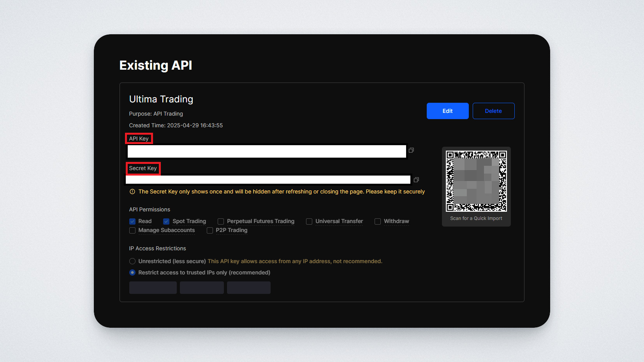Click the API Key text field

click(x=267, y=151)
